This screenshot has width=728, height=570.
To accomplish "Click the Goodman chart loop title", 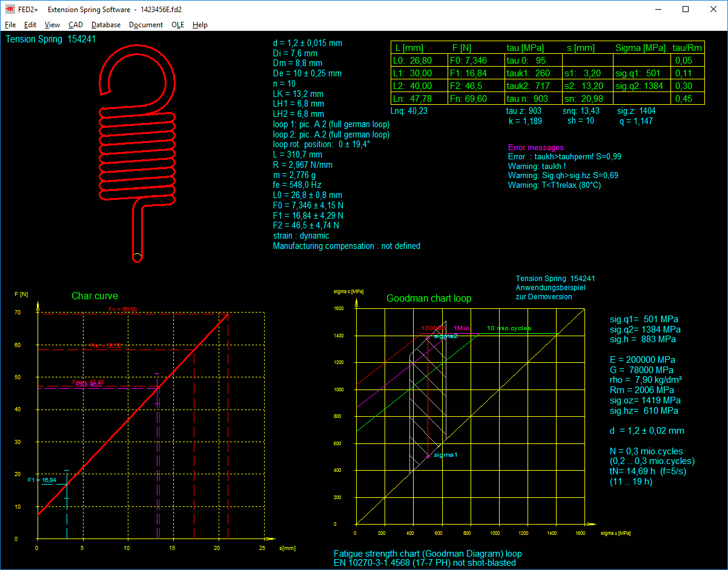I will pos(429,299).
